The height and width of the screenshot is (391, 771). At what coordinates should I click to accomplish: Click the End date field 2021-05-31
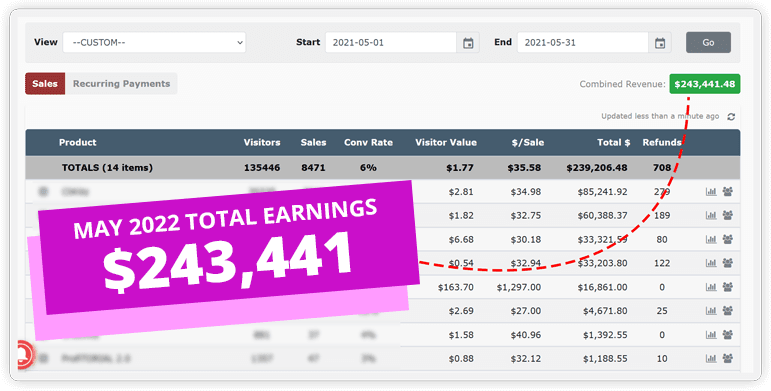point(583,42)
